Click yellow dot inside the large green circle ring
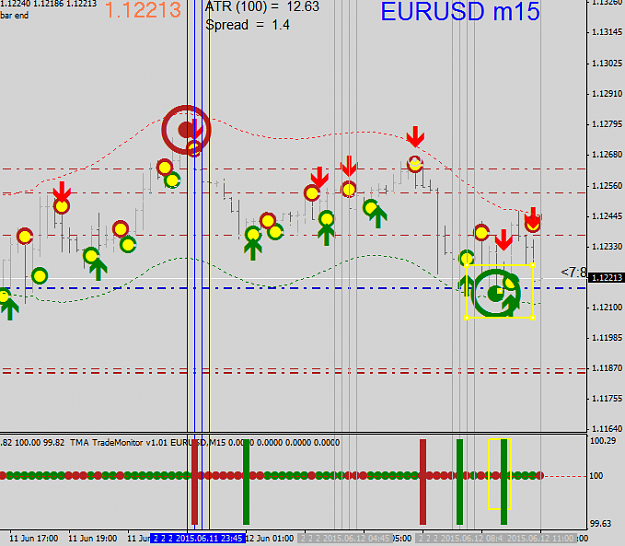The height and width of the screenshot is (546, 625). coord(511,283)
